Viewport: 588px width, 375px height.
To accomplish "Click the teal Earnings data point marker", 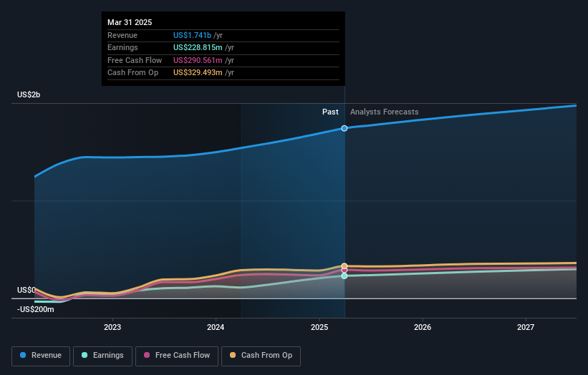I will coord(344,276).
